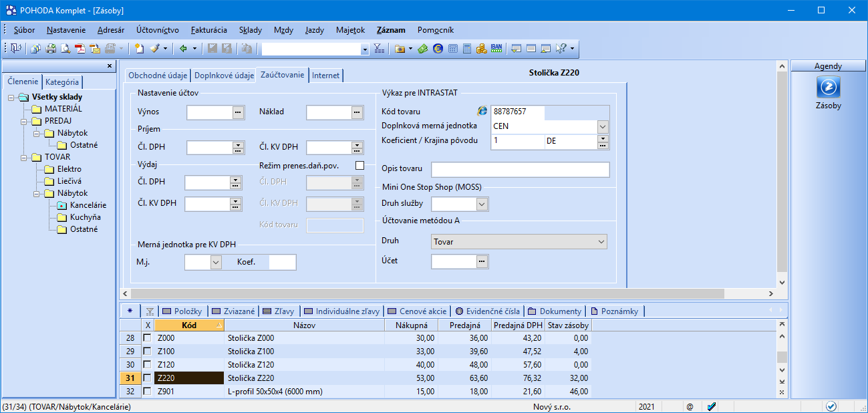Click the IBAN toolbar icon

(496, 49)
